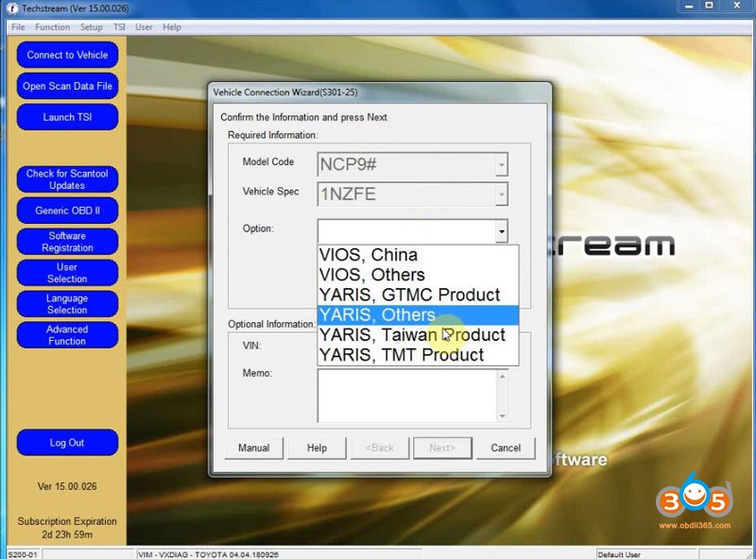Select YARIS, TMT Product option
The height and width of the screenshot is (559, 756).
tap(418, 355)
